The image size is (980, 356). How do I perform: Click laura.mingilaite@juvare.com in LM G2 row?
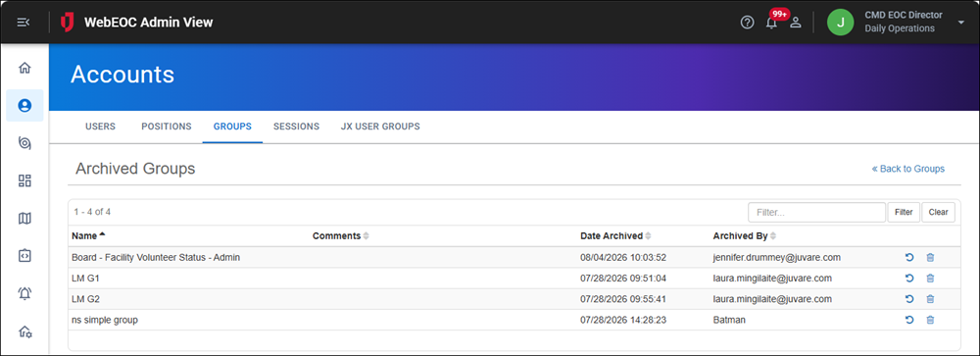coord(772,299)
